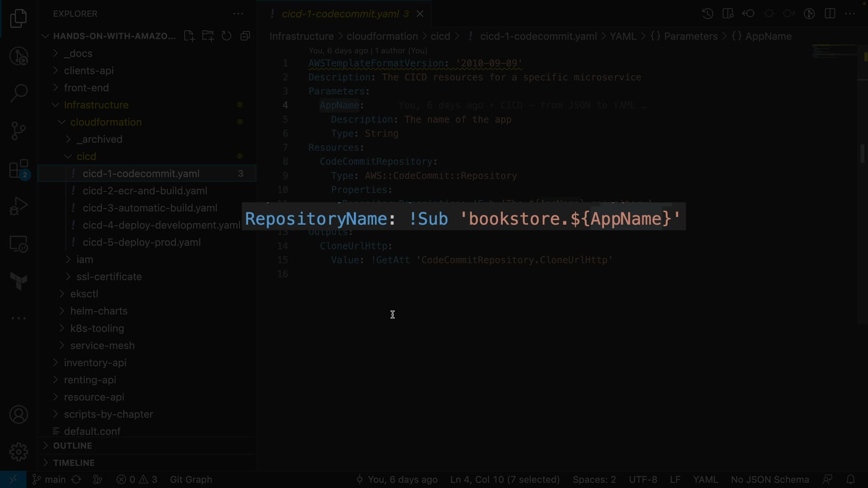Open Remote Explorer in activity bar
This screenshot has width=868, height=488.
tap(19, 244)
